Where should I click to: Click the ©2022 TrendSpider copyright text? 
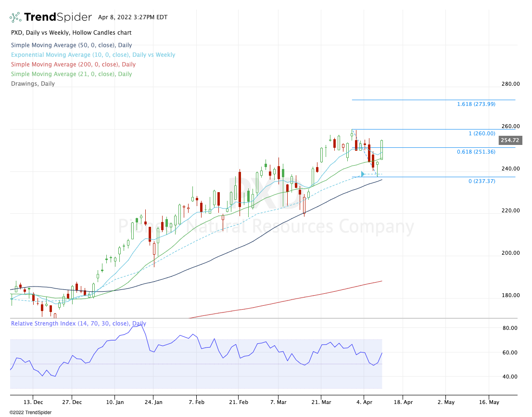tap(30, 412)
